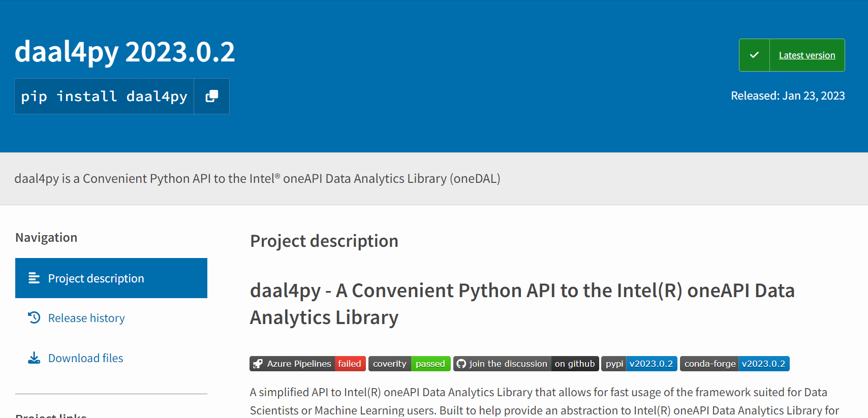Open the coverity passed badge
This screenshot has height=418, width=868.
click(x=409, y=364)
